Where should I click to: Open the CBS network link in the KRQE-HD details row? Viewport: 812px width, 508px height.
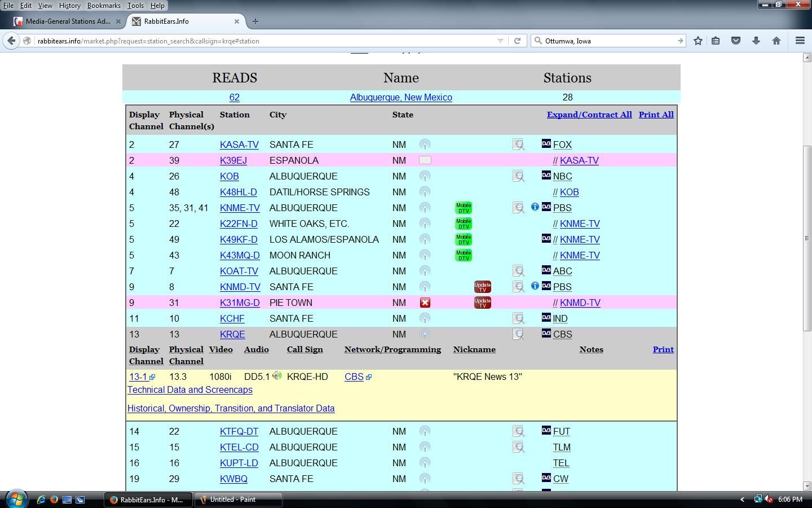point(354,377)
